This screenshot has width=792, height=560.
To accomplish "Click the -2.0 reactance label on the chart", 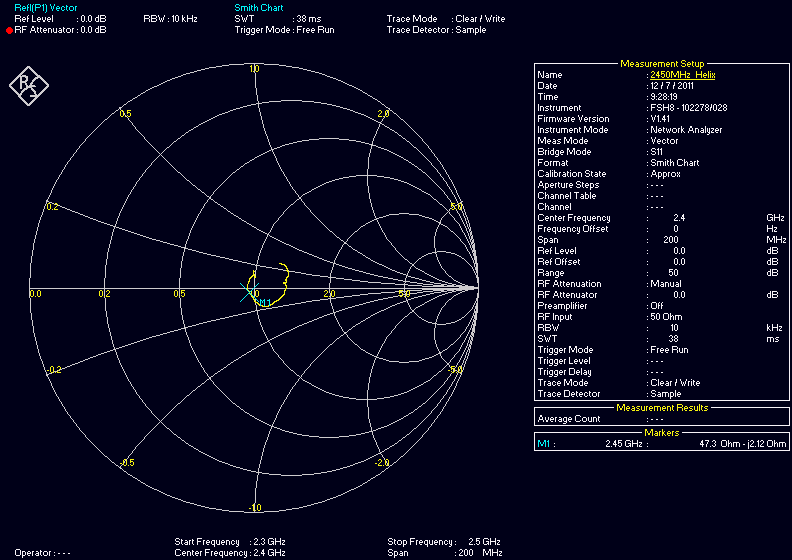I will (x=381, y=463).
